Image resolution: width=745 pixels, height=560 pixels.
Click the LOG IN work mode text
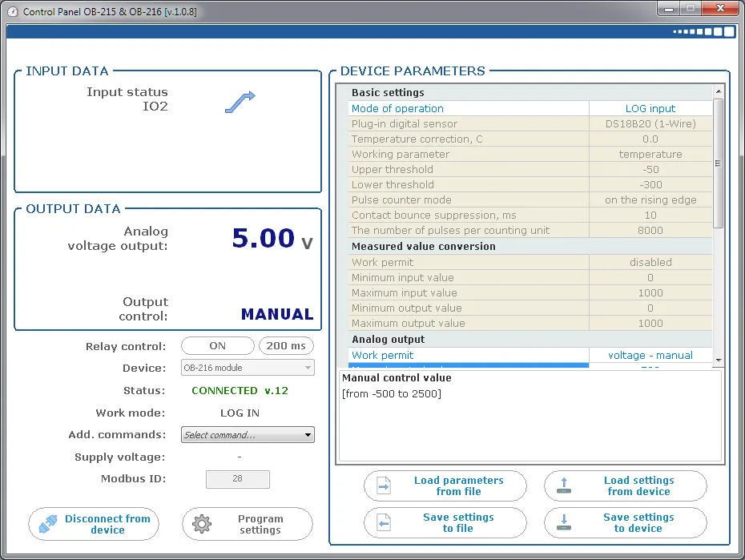click(x=240, y=413)
